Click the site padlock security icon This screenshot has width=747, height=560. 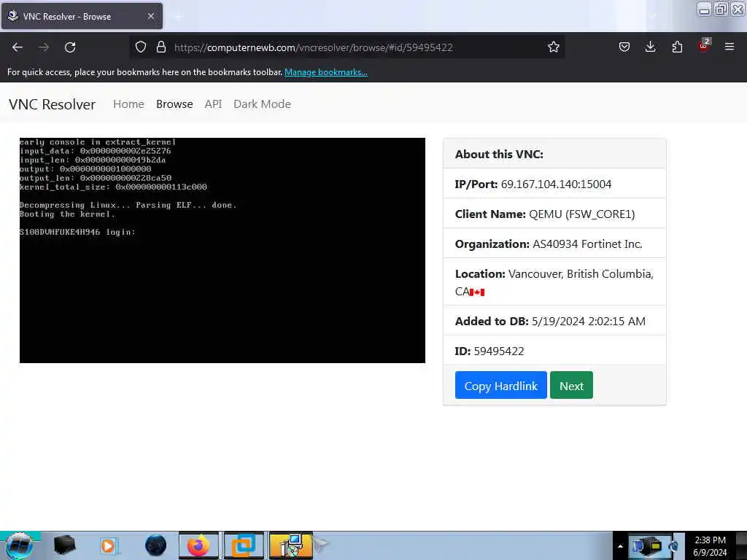[x=161, y=47]
